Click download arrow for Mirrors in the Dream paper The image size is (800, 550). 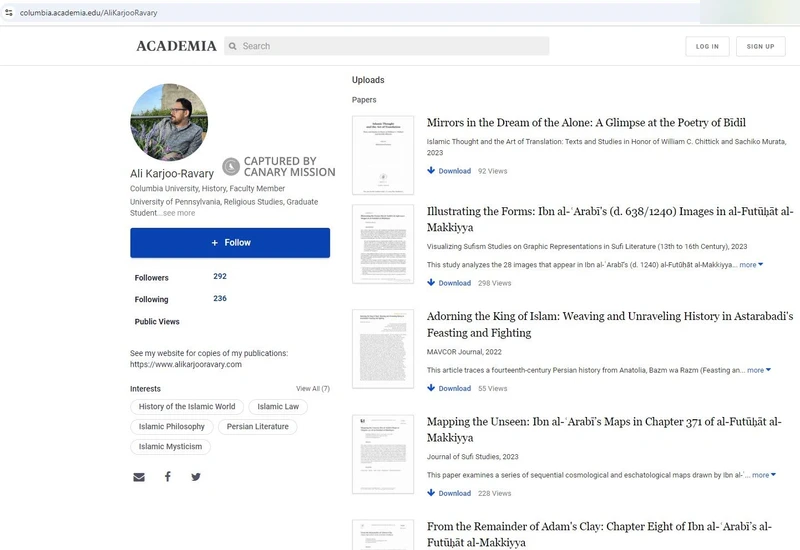431,170
